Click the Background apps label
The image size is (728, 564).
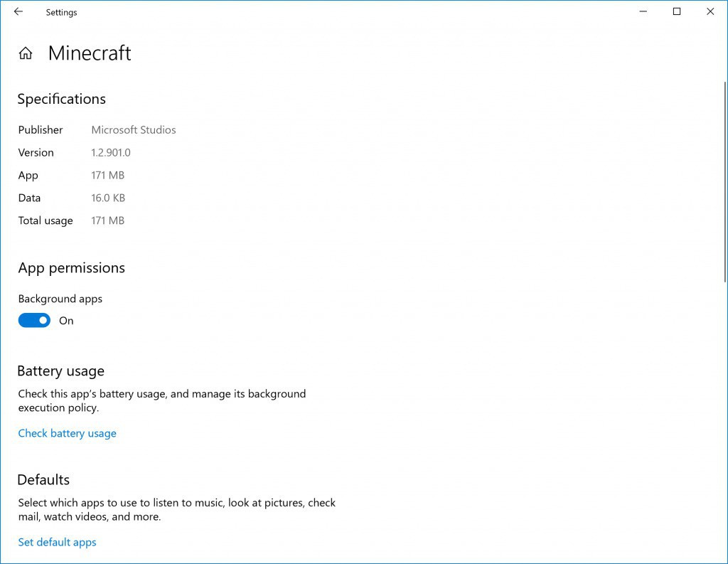[60, 299]
